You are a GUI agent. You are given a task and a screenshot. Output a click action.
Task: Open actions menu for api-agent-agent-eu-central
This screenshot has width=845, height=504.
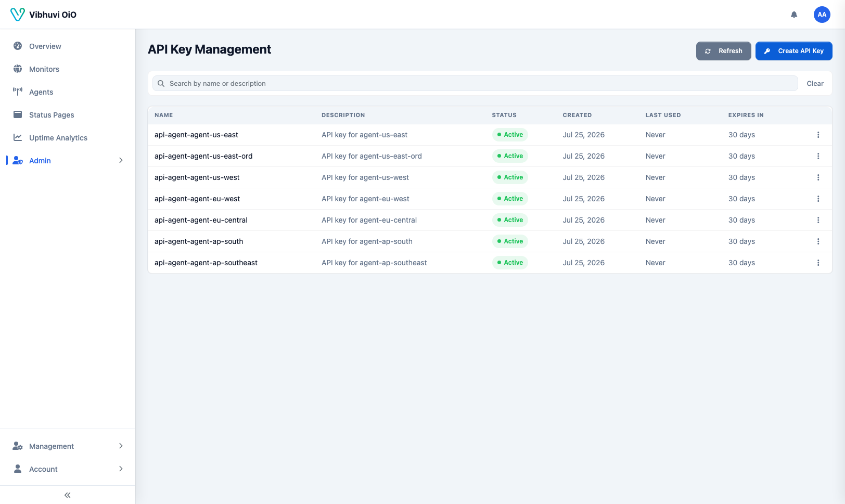818,220
